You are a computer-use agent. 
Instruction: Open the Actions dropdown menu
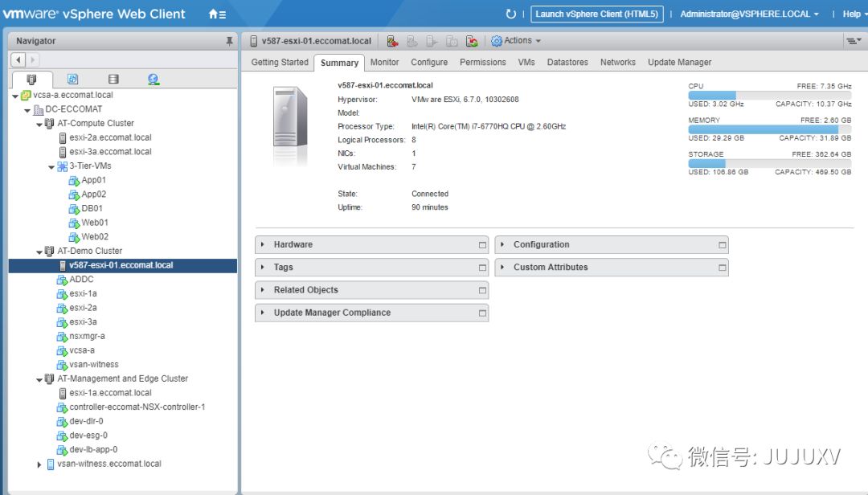pyautogui.click(x=516, y=40)
